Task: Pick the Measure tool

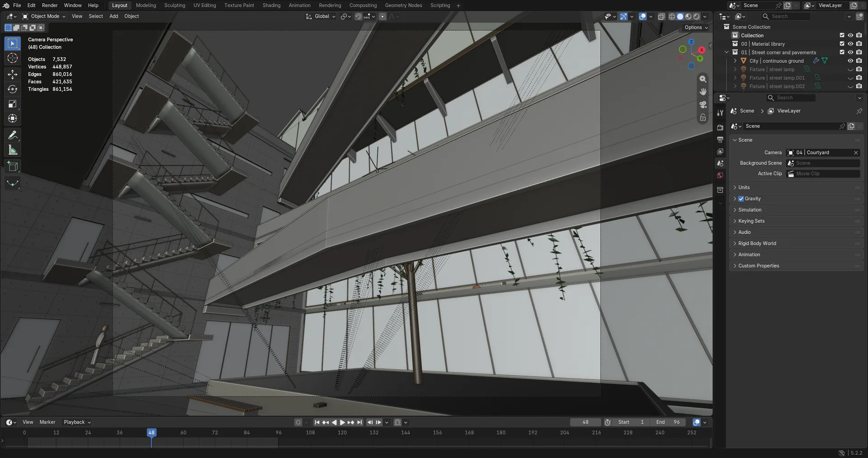Action: (13, 150)
